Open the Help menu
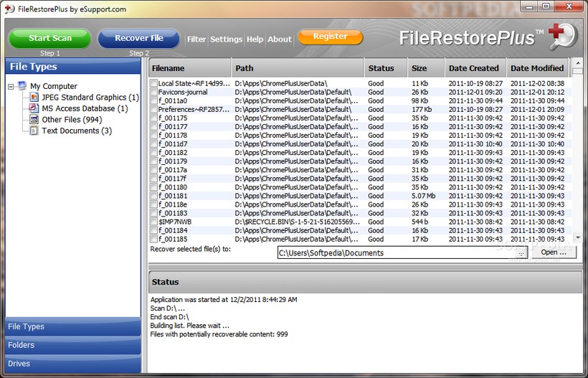Image resolution: width=588 pixels, height=378 pixels. [x=255, y=39]
